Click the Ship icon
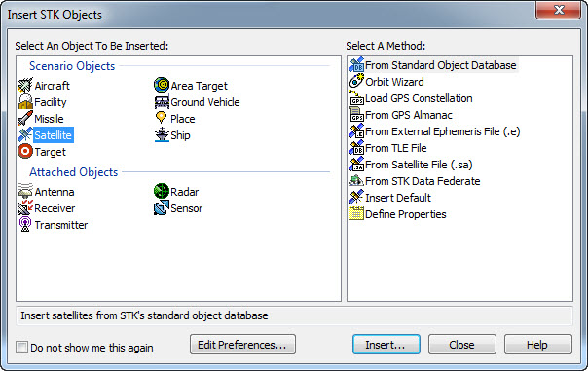The height and width of the screenshot is (371, 588). 162,134
